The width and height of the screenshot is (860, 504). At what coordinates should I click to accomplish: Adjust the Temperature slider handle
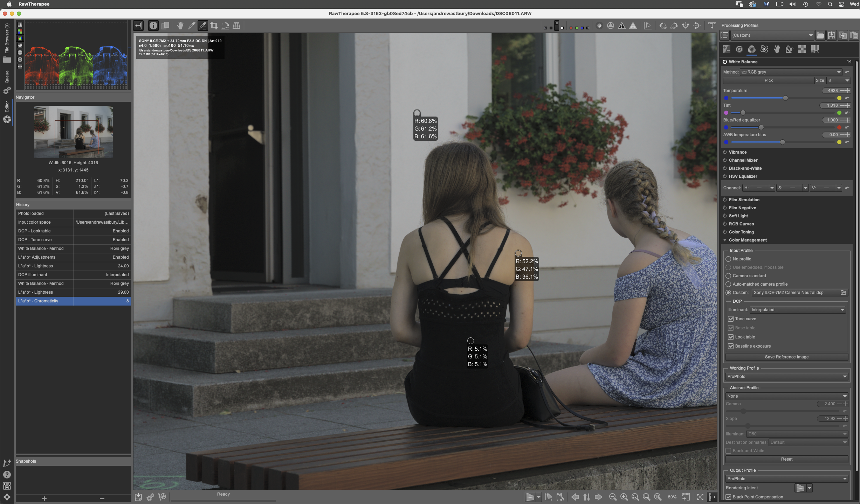(785, 98)
